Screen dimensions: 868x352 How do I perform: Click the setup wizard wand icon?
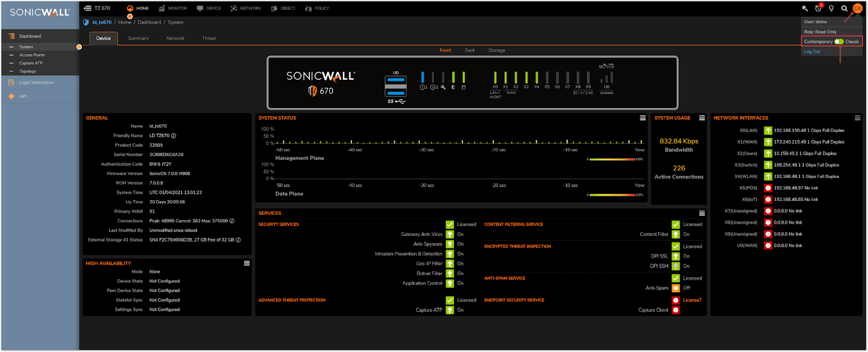[805, 8]
